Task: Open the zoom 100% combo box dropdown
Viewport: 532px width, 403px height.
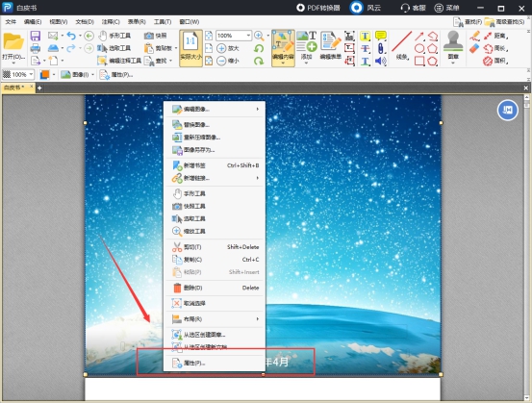Action: coord(249,36)
